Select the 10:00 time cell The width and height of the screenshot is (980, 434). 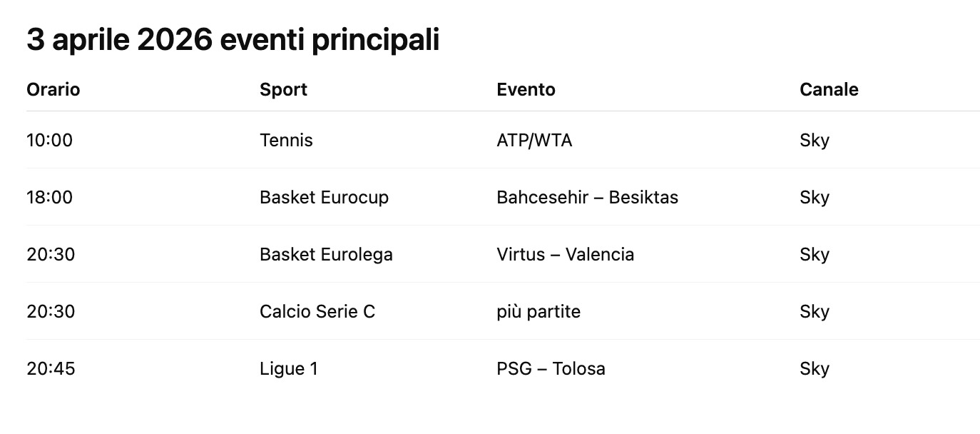click(x=49, y=141)
